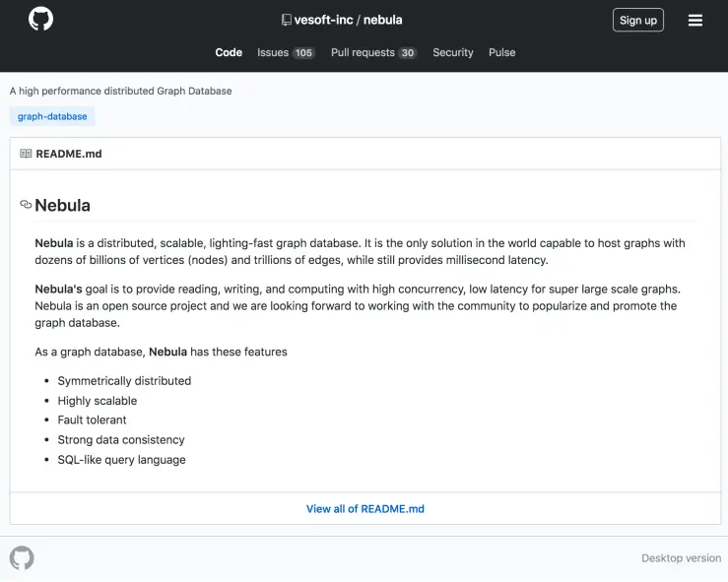Viewport: 728px width, 582px height.
Task: Click the Nebula heading in the README
Action: pyautogui.click(x=63, y=206)
